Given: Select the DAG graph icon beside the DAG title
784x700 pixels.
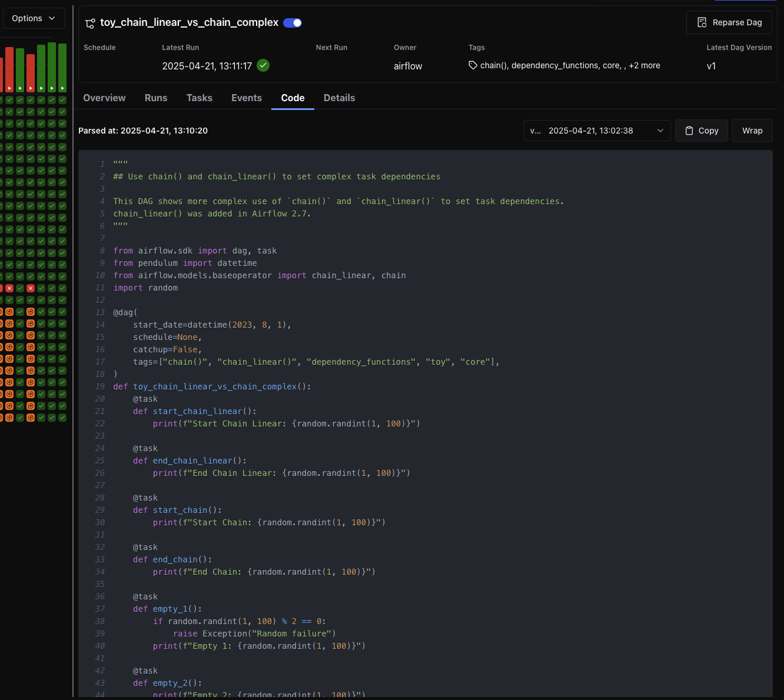Looking at the screenshot, I should click(90, 22).
